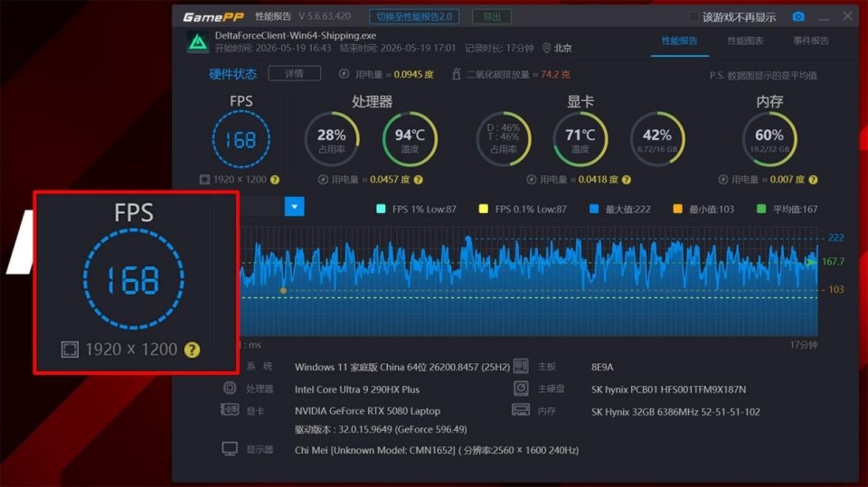Click the 17分钟 time axis label
Screen dimensions: 868x487
[x=804, y=345]
